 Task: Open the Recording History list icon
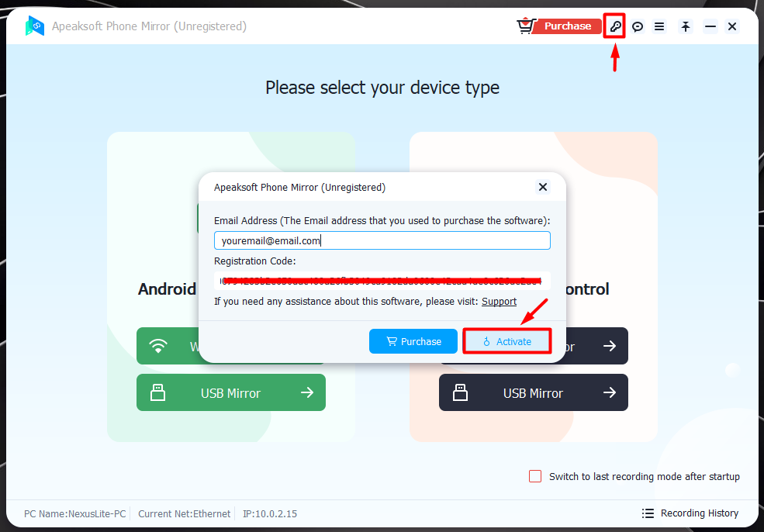tap(648, 513)
